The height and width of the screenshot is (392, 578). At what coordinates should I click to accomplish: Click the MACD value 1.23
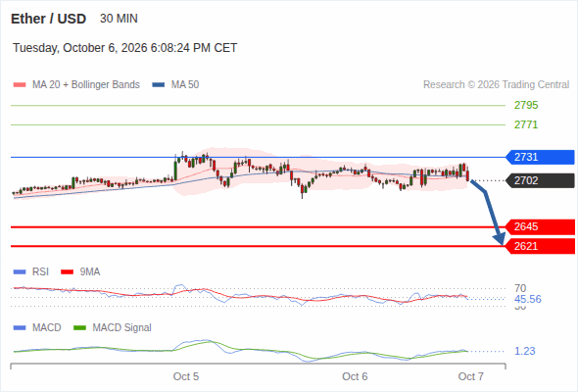point(524,351)
